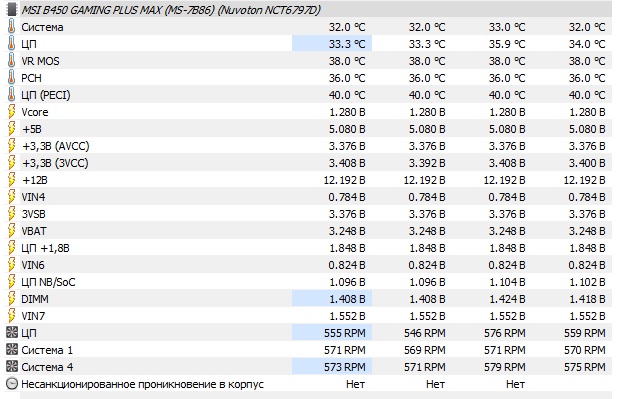Select the PCH temperature sensor row

(x=308, y=78)
